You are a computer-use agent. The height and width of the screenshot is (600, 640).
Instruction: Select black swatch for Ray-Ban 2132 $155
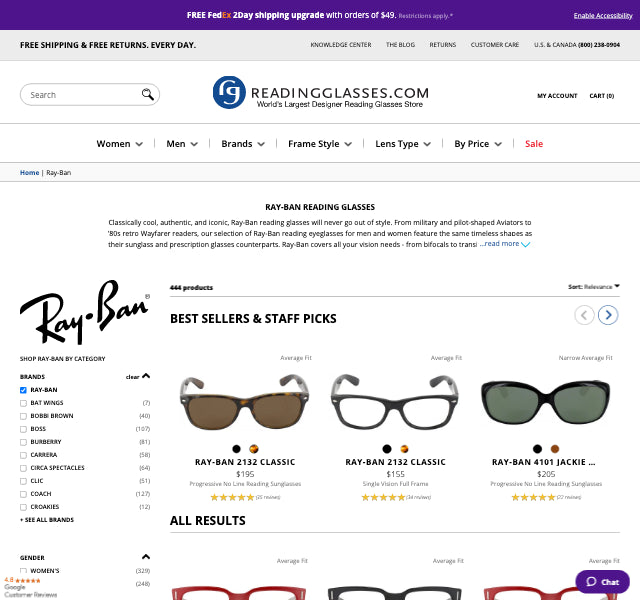387,449
